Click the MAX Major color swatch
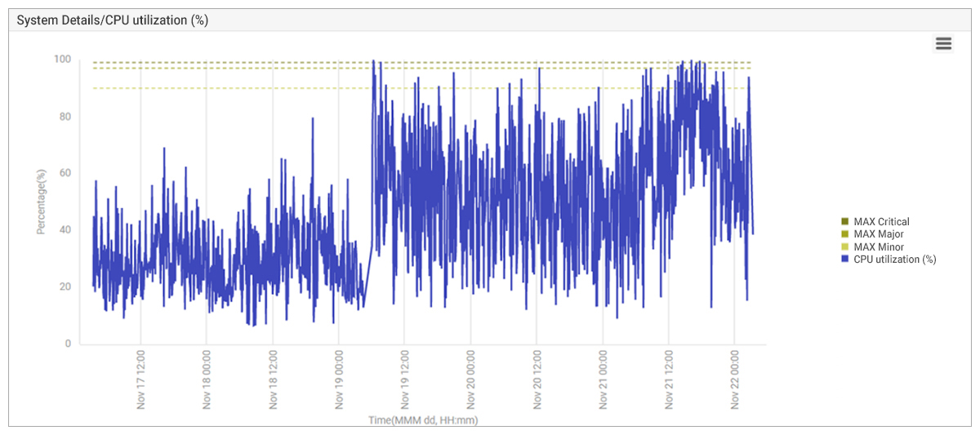 click(845, 234)
